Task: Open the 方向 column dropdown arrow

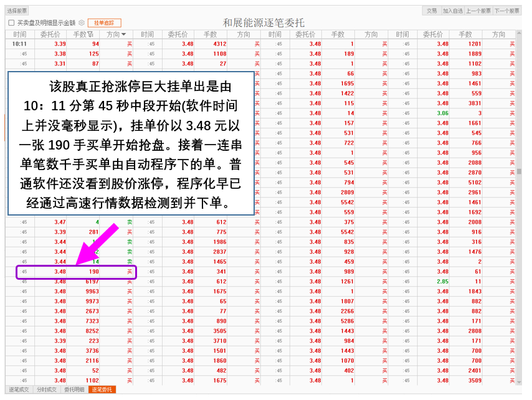Action: tap(124, 34)
